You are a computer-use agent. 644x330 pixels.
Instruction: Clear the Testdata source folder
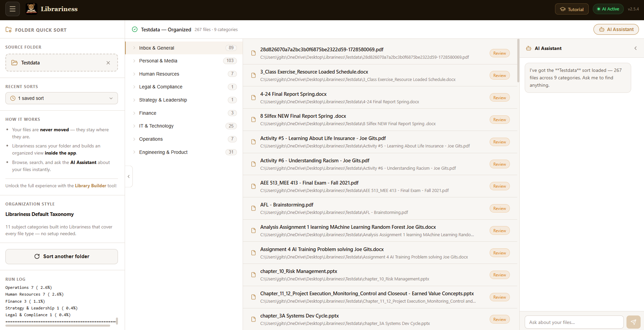click(108, 63)
